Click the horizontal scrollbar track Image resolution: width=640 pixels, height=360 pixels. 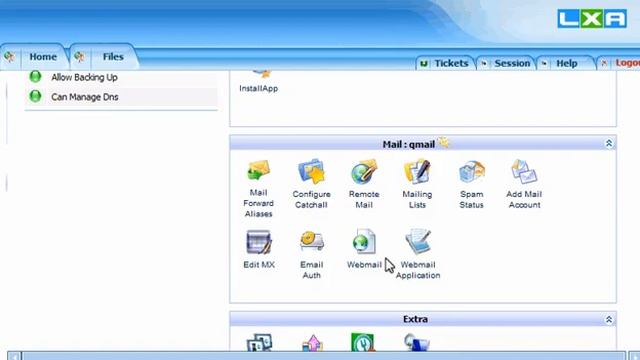(323, 356)
